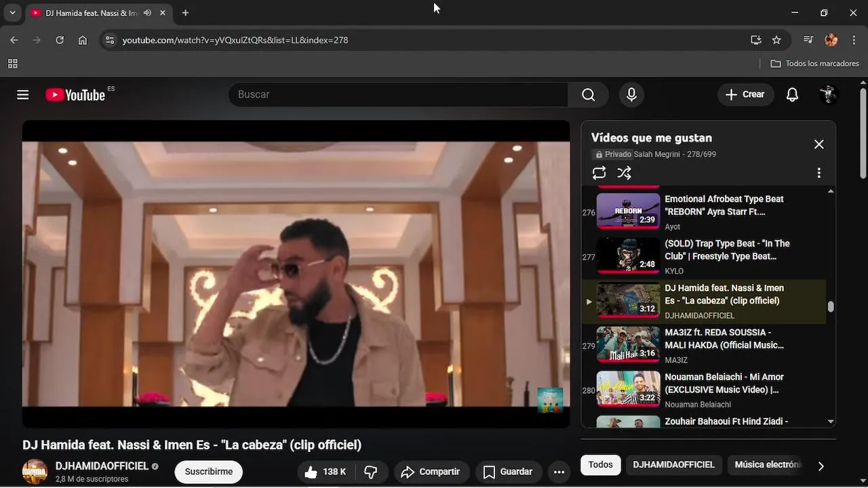Open DJHAMIDAOFFICIEL channel avatar
Screen dimensions: 868x488
(35, 472)
